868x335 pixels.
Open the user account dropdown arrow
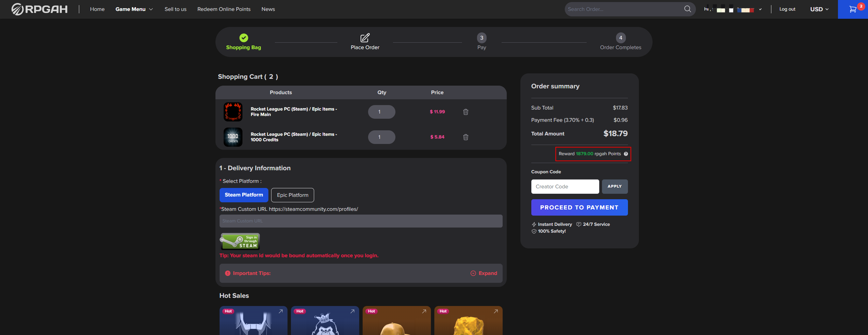pyautogui.click(x=760, y=10)
